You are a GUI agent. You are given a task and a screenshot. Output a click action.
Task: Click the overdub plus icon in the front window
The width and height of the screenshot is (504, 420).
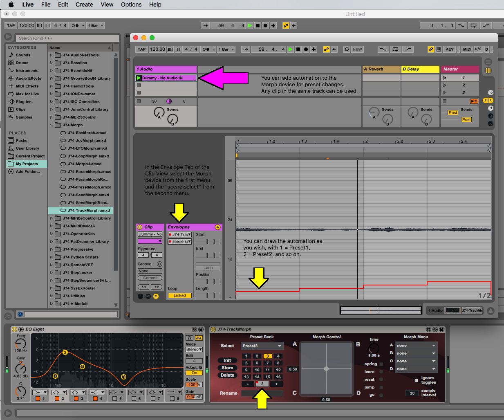click(x=314, y=49)
